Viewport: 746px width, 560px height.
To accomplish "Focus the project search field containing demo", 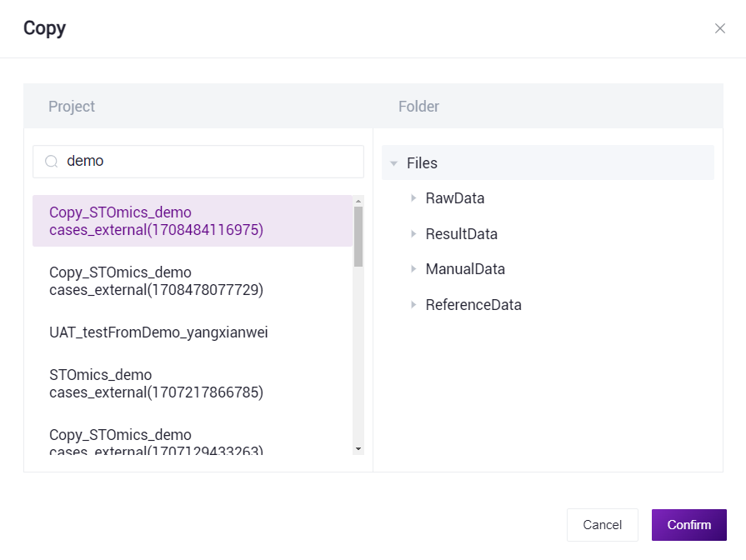I will pyautogui.click(x=198, y=162).
